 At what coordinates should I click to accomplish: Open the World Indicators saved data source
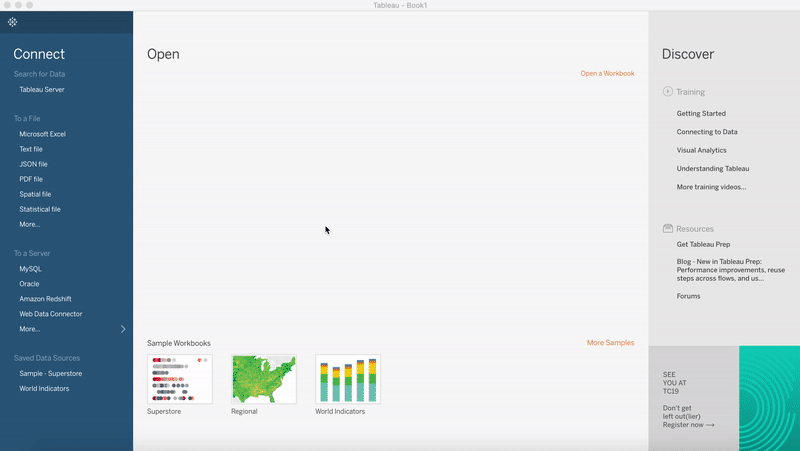point(44,388)
